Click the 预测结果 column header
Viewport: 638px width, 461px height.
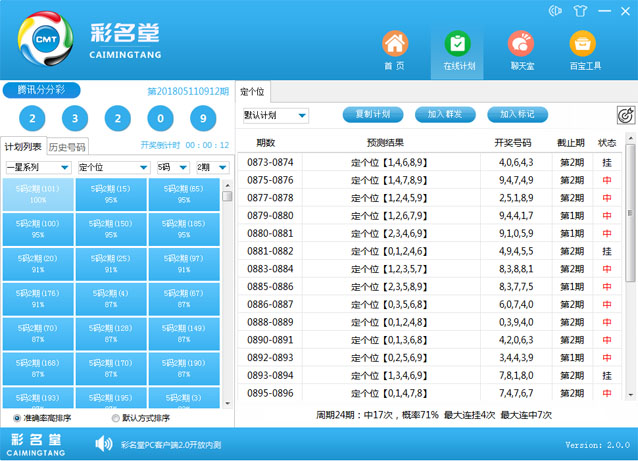click(x=385, y=143)
